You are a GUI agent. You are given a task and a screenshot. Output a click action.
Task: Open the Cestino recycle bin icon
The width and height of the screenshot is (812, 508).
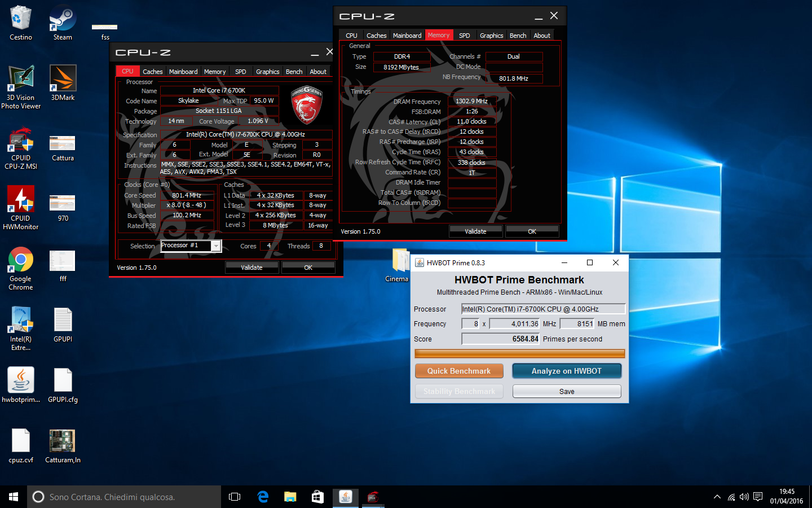21,23
